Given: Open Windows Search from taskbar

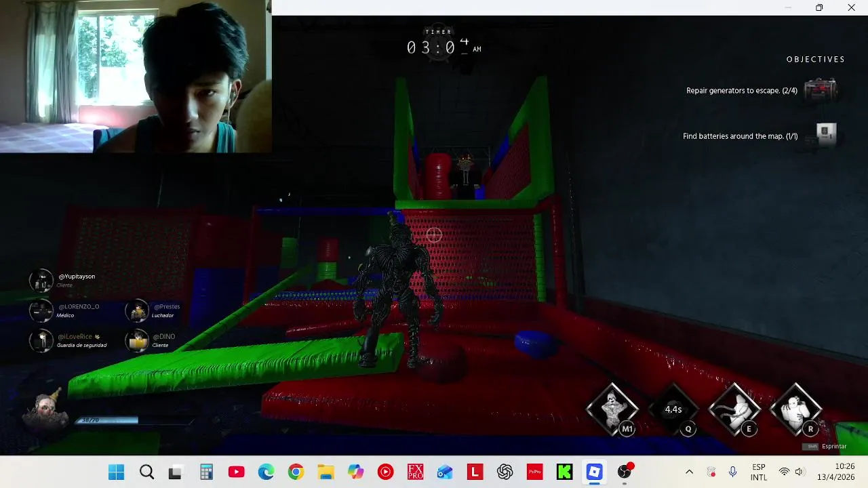Looking at the screenshot, I should pos(146,472).
